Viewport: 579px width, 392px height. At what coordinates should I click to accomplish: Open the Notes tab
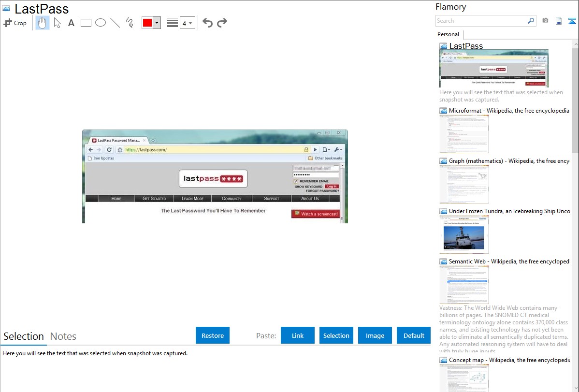[x=63, y=336]
